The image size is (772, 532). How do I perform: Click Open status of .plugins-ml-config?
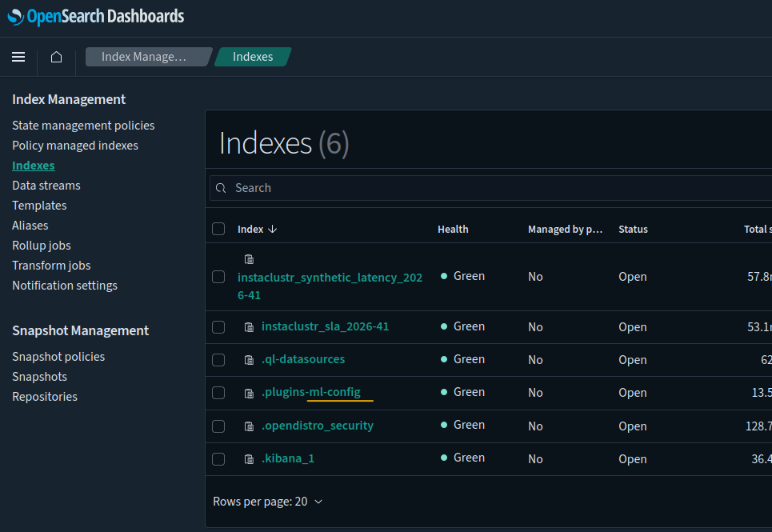[x=633, y=393]
